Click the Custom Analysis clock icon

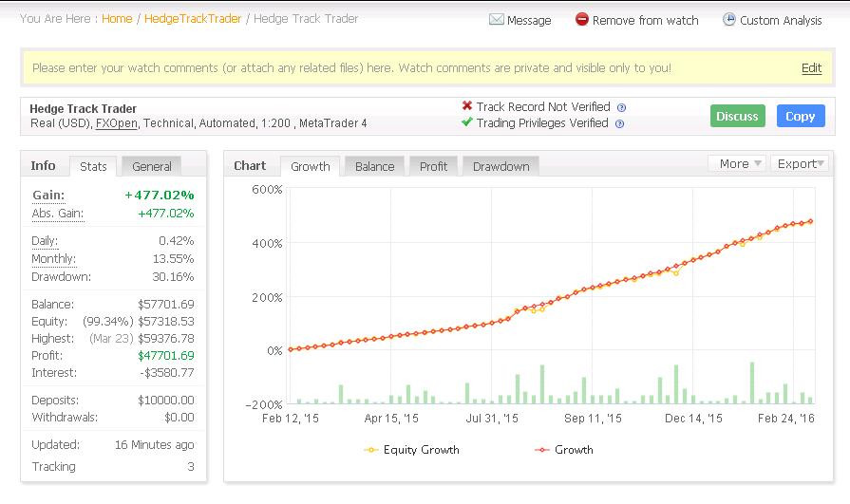coord(729,20)
